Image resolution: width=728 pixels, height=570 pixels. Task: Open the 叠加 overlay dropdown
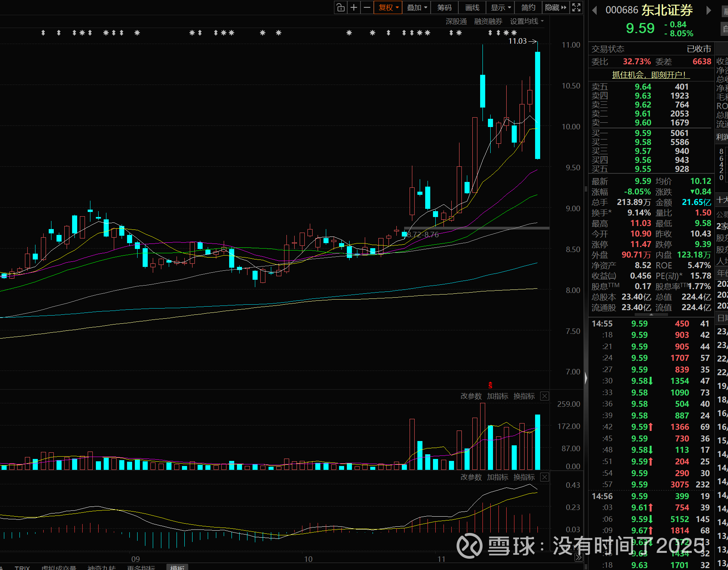coord(417,7)
